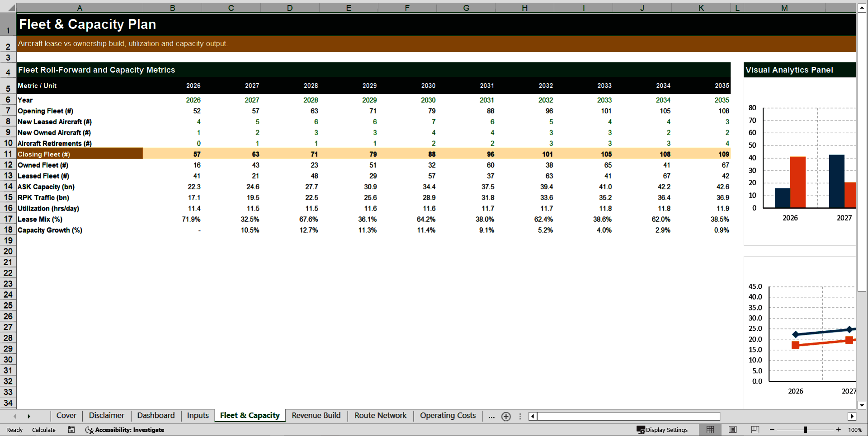Image resolution: width=868 pixels, height=436 pixels.
Task: Click the 100% zoom level
Action: [x=855, y=430]
